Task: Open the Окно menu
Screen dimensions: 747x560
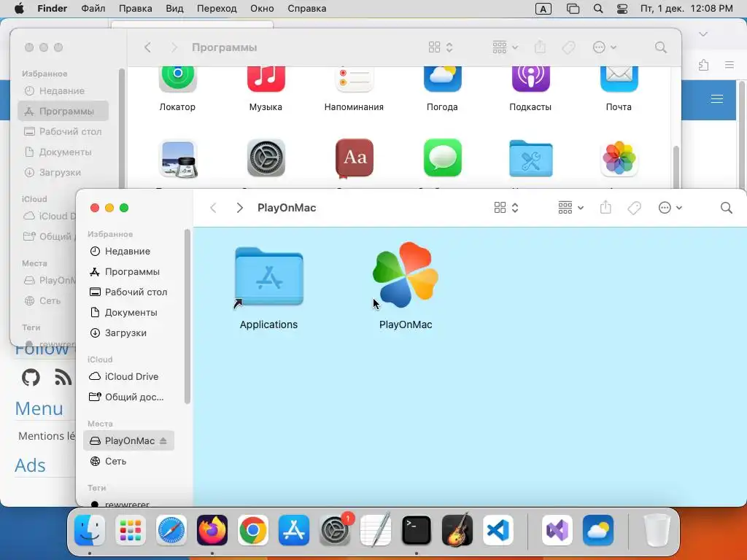Action: [262, 9]
